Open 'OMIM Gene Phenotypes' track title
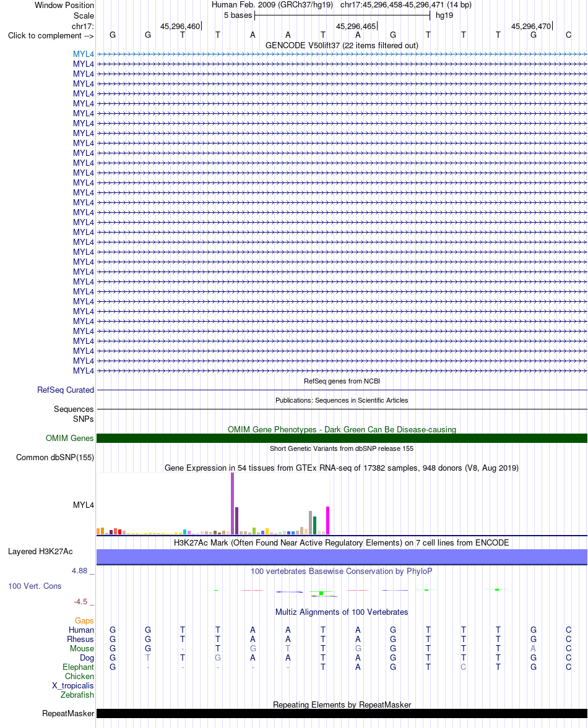The height and width of the screenshot is (728, 588). 342,429
